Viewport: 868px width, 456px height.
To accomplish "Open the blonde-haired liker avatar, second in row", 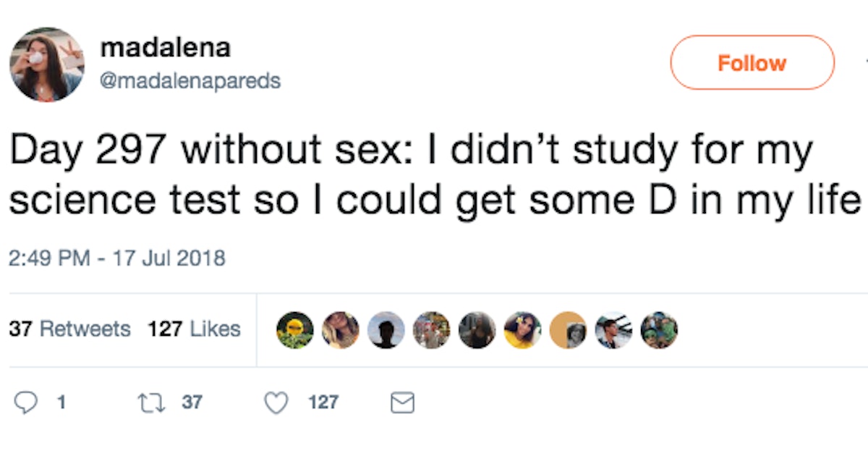I will [x=341, y=330].
